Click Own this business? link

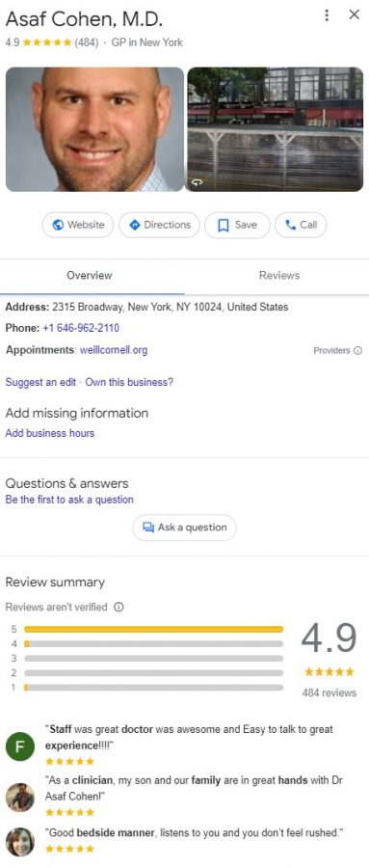tap(129, 383)
